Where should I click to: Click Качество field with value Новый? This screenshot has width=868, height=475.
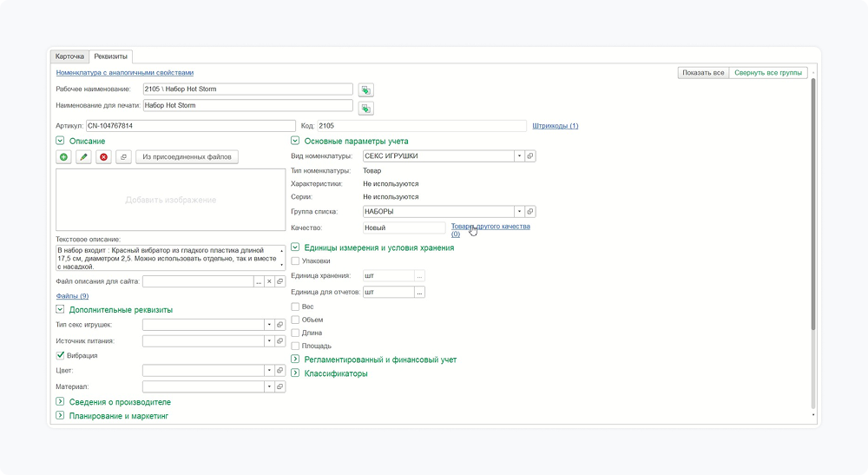point(404,228)
